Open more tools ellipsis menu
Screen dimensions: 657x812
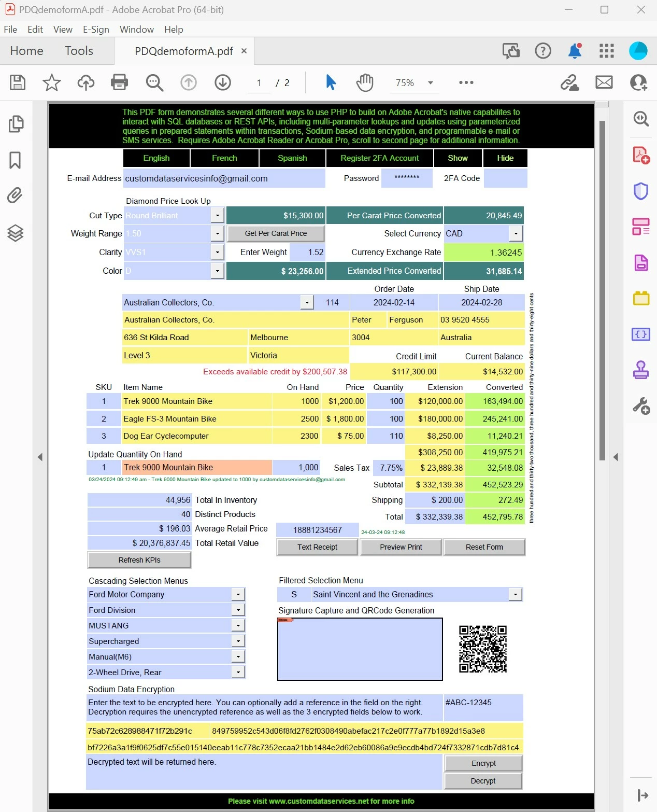tap(466, 82)
